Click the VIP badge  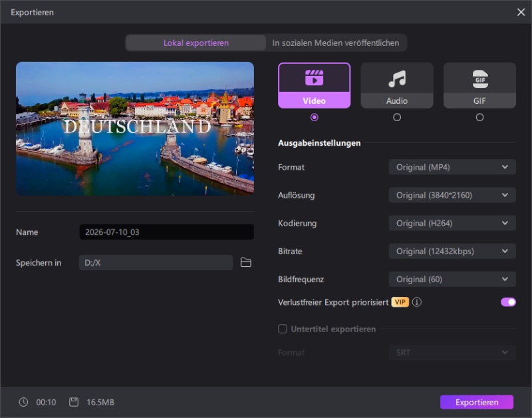point(400,302)
